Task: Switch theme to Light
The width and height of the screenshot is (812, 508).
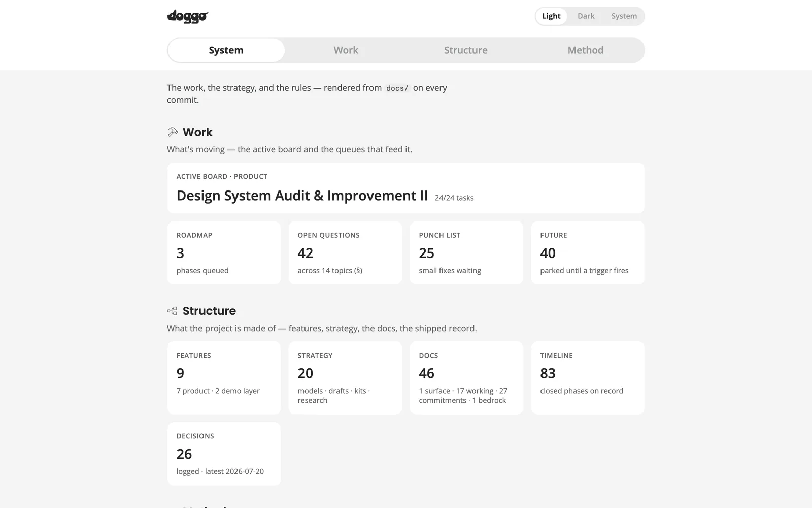Action: [x=551, y=16]
